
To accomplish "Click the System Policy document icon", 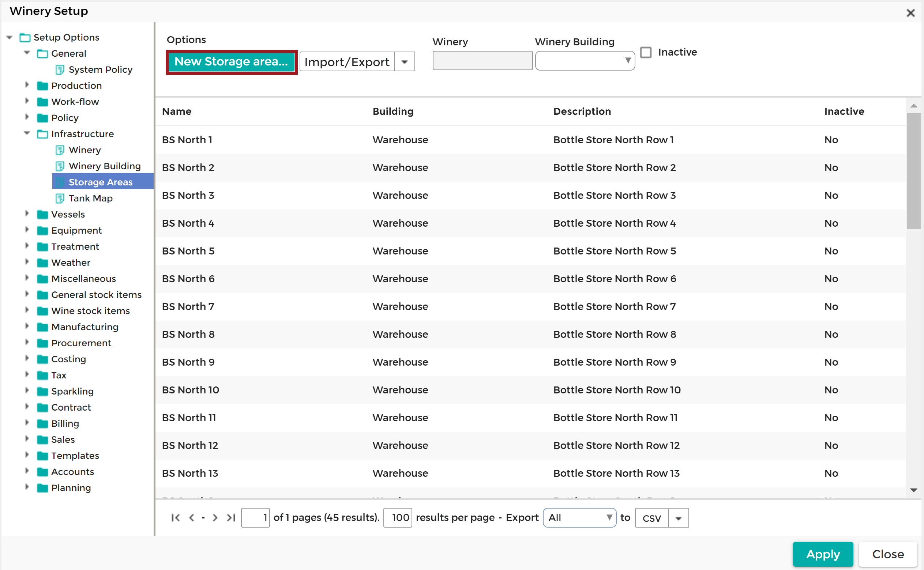I will click(x=60, y=70).
